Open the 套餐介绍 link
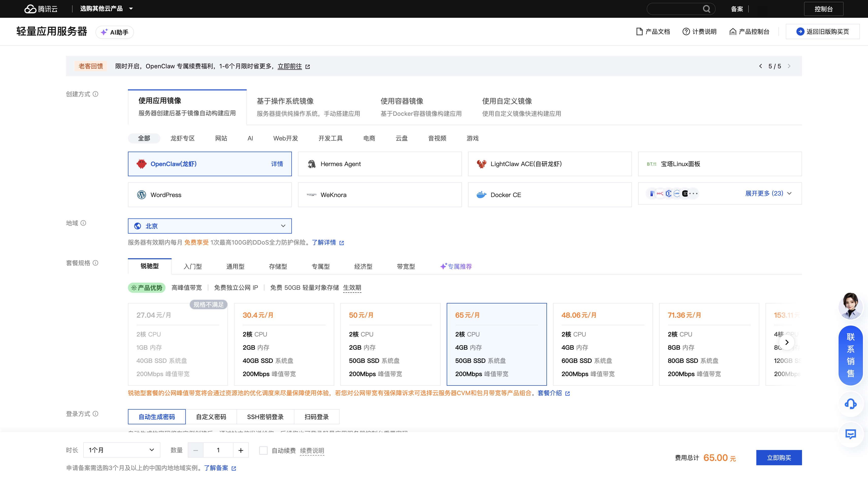868x483 pixels. [549, 393]
